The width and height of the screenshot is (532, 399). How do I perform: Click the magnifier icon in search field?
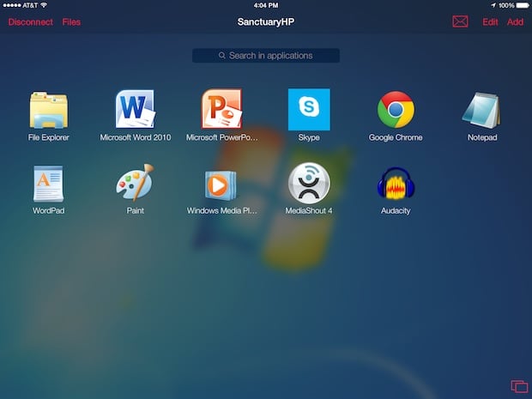coord(222,55)
